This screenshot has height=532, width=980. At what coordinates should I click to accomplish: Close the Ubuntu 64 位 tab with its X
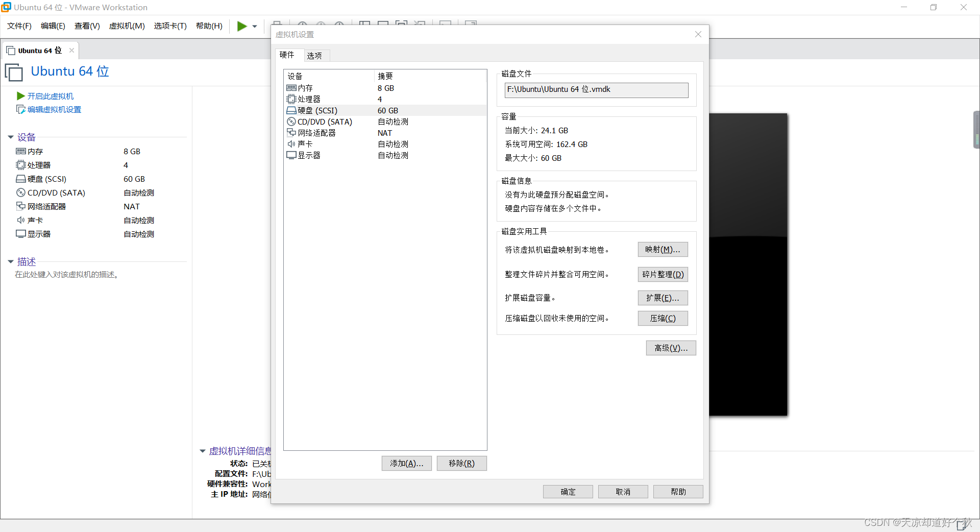click(x=71, y=50)
